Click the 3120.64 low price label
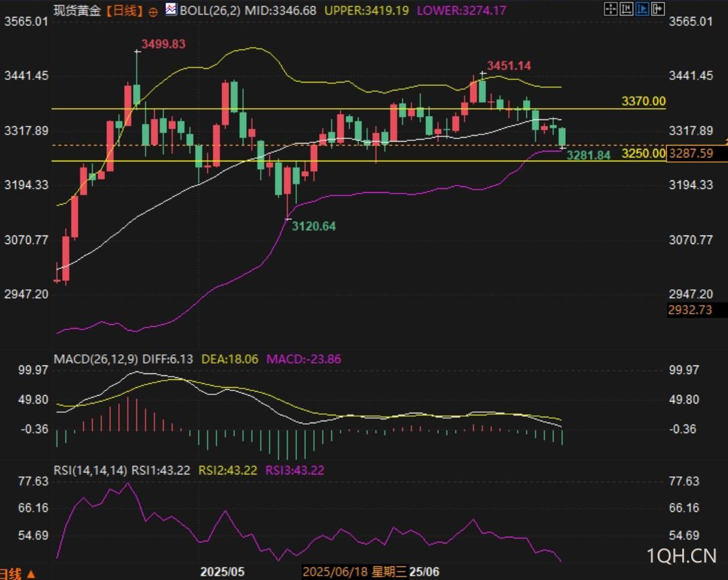 click(314, 226)
